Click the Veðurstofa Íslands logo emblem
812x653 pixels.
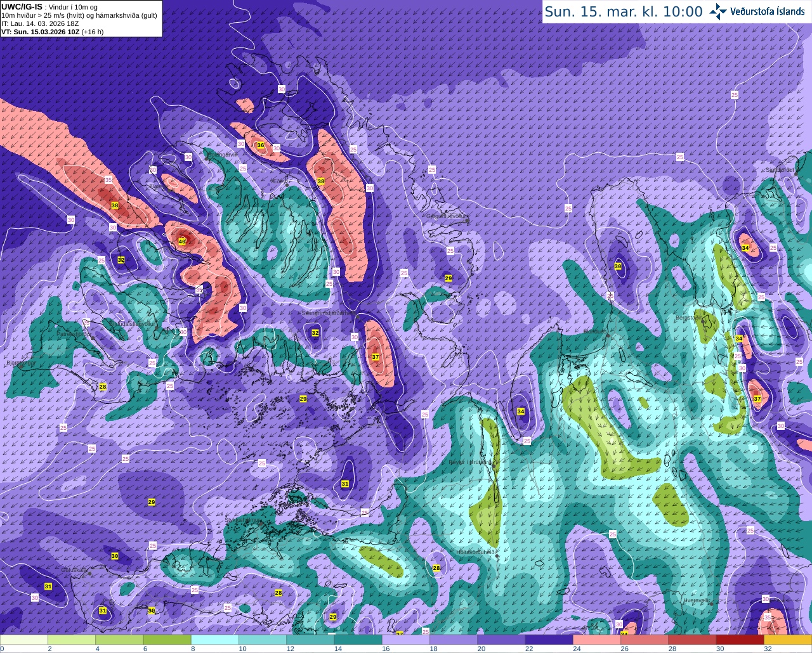click(718, 11)
